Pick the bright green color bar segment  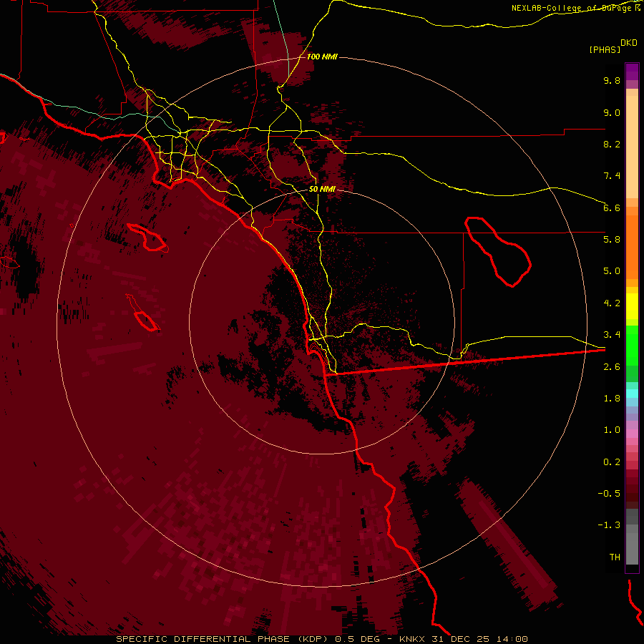tap(632, 345)
